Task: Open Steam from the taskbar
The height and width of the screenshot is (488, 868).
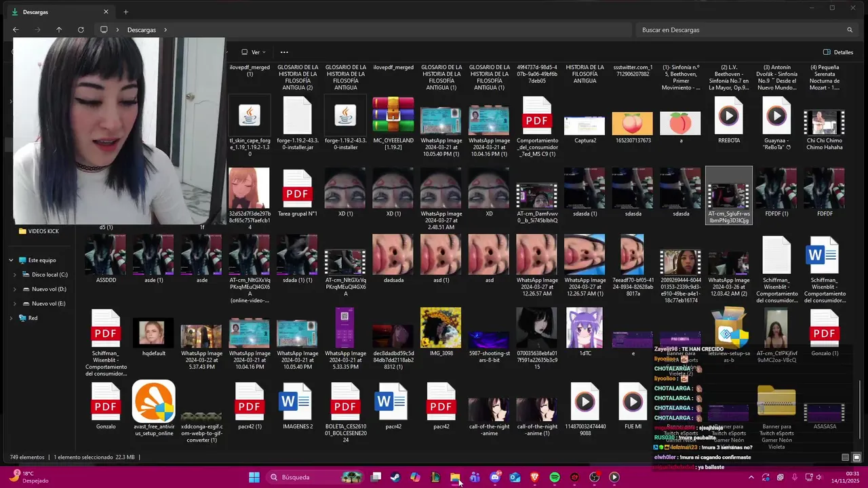Action: click(x=395, y=477)
